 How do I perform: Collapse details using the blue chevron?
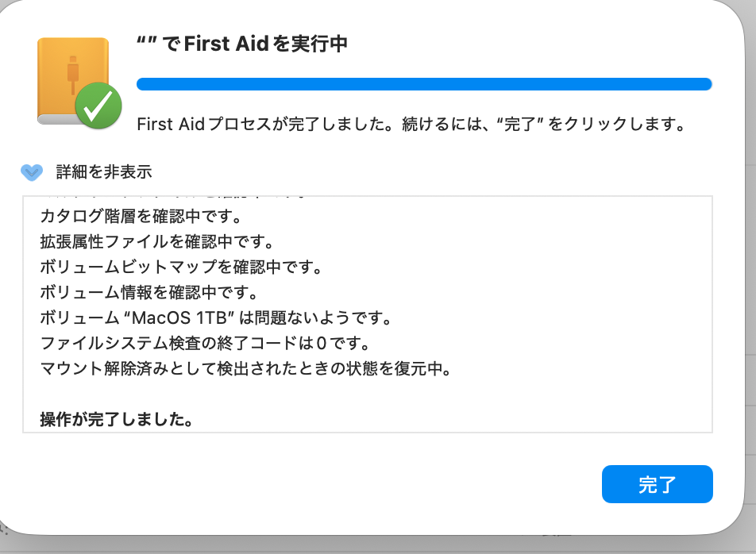coord(32,171)
